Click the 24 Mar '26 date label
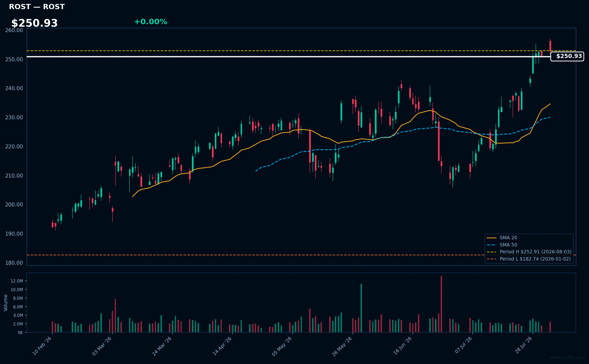The image size is (589, 364). [162, 346]
